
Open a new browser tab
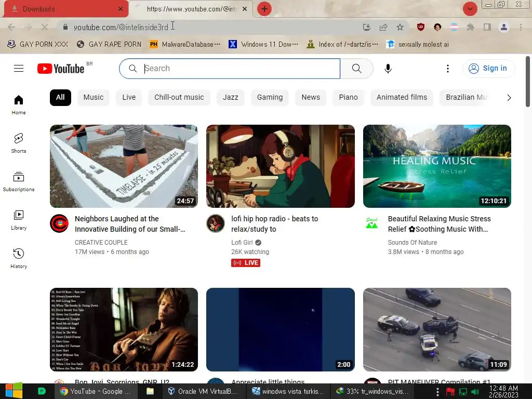[264, 9]
